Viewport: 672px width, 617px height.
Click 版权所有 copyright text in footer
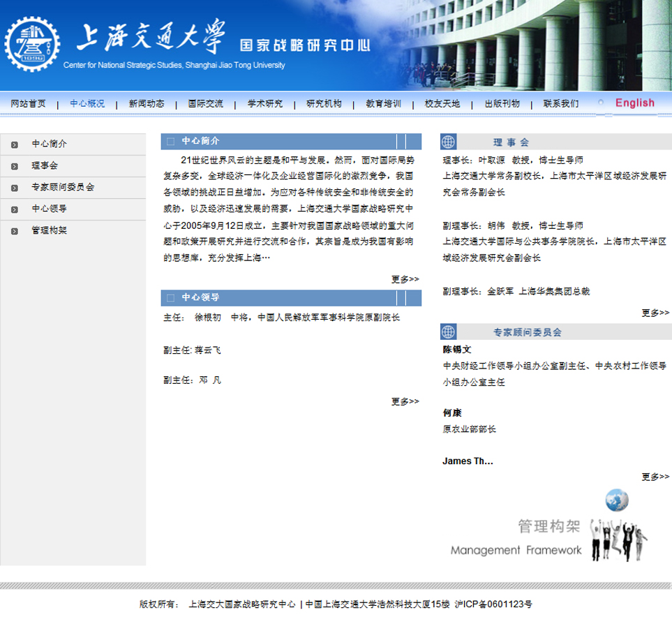coord(159,604)
